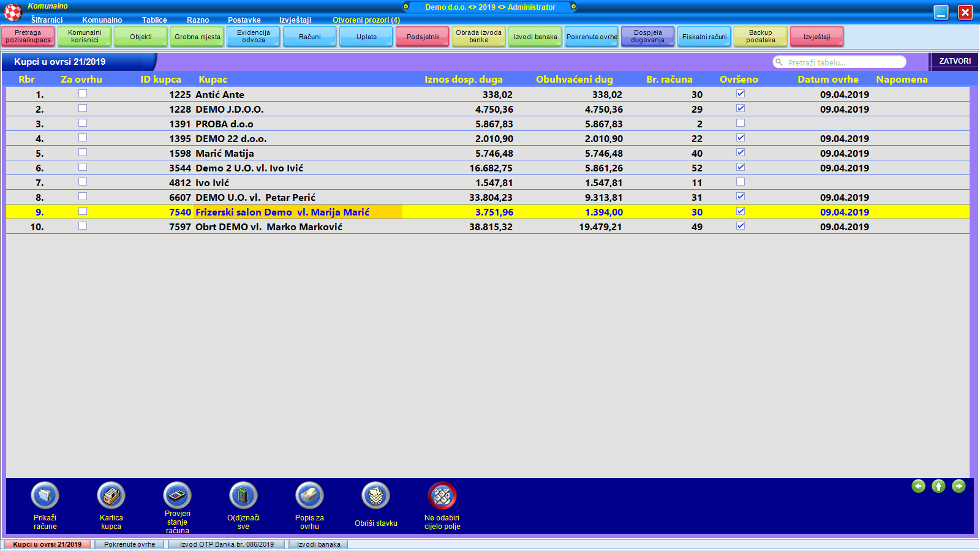Click the ZATVORI button
Viewport: 980px width, 551px height.
(x=954, y=61)
